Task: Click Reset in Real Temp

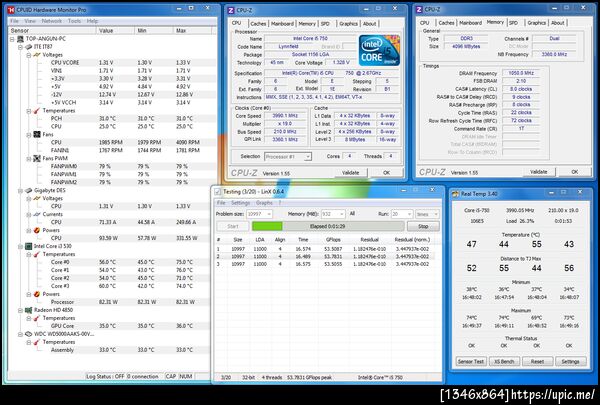Action: point(537,361)
